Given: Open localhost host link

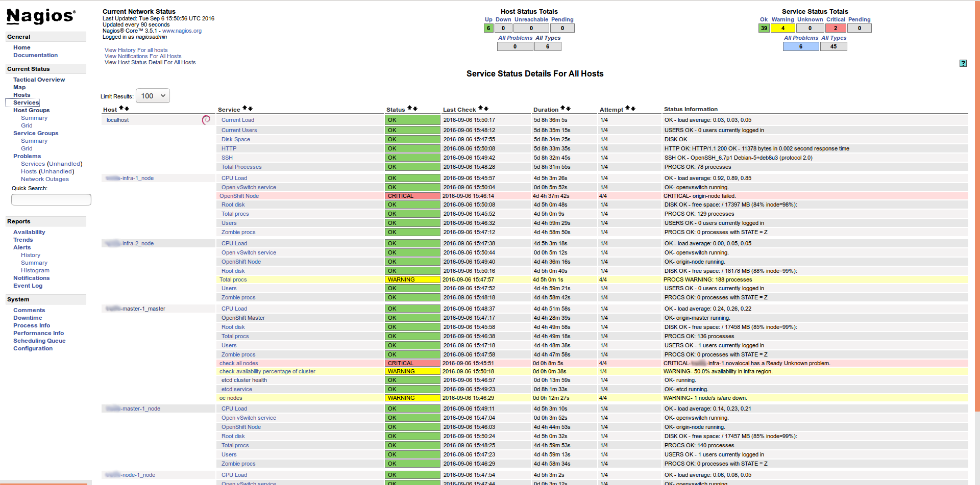Looking at the screenshot, I should pyautogui.click(x=117, y=120).
